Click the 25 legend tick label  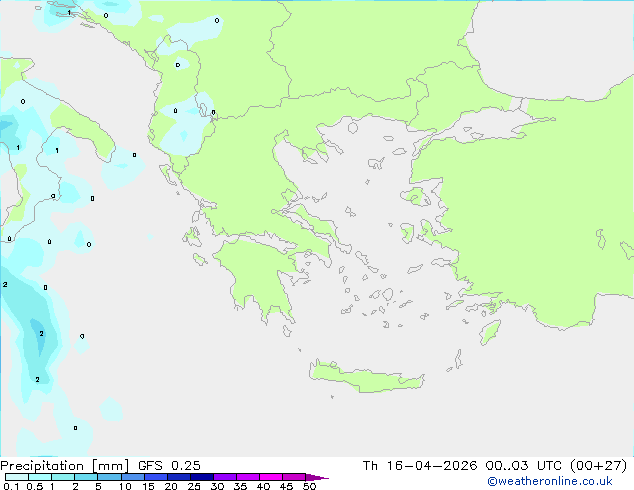click(x=194, y=486)
